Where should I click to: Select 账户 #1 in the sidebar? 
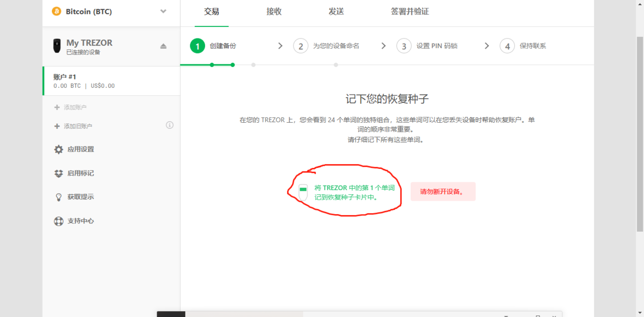point(111,81)
